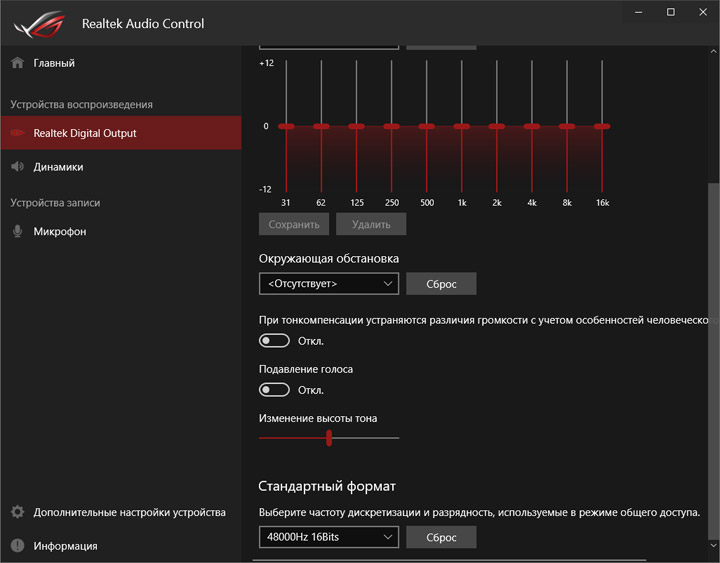Screen dimensions: 720x563
Task: Open the Информация page
Action: tap(121, 546)
